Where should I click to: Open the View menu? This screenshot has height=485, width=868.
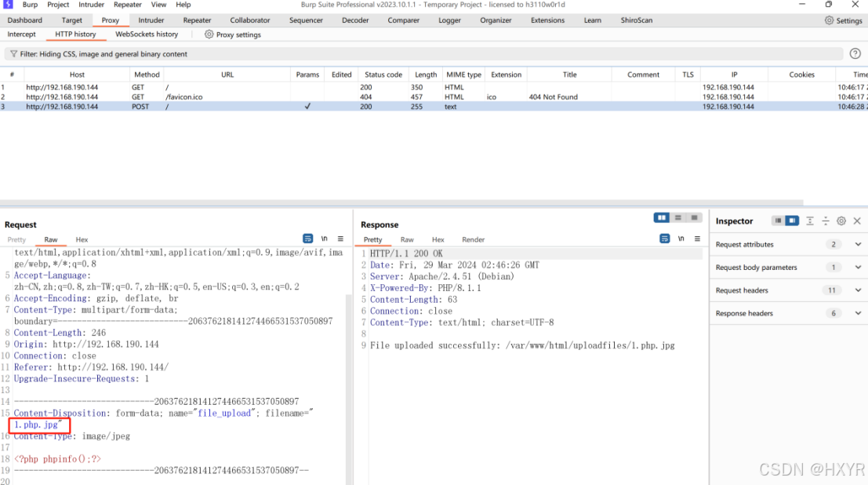(159, 5)
